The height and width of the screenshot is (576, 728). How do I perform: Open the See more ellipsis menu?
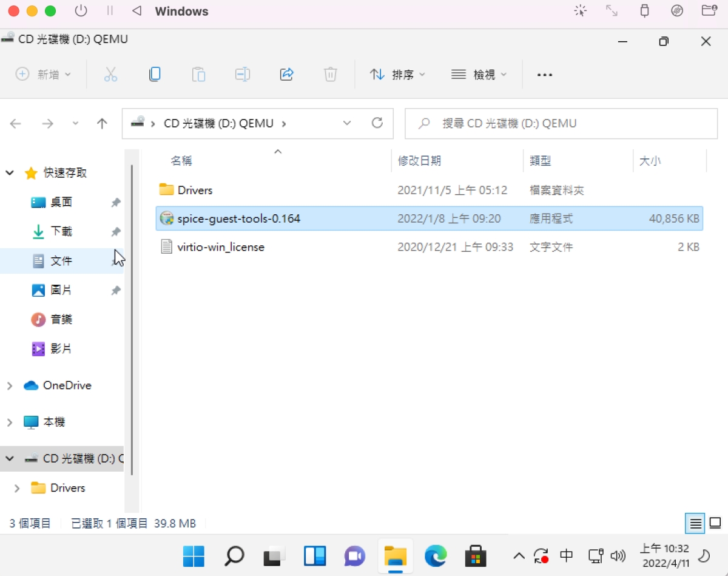[545, 75]
